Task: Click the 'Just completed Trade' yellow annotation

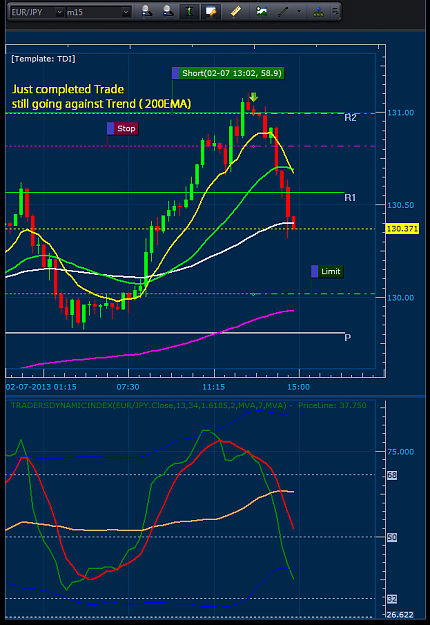Action: coord(68,89)
